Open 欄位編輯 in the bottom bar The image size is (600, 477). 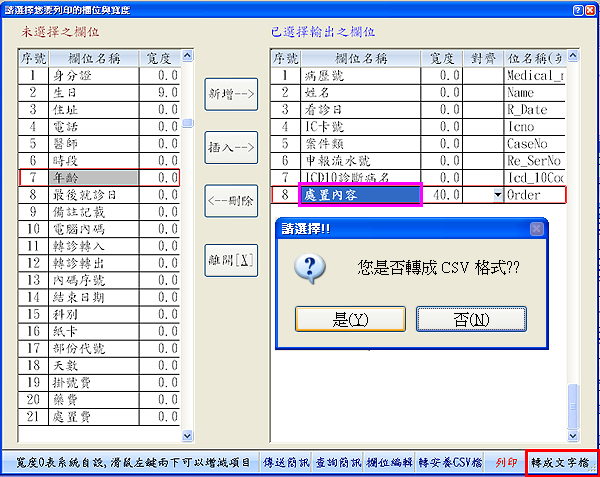pos(389,463)
